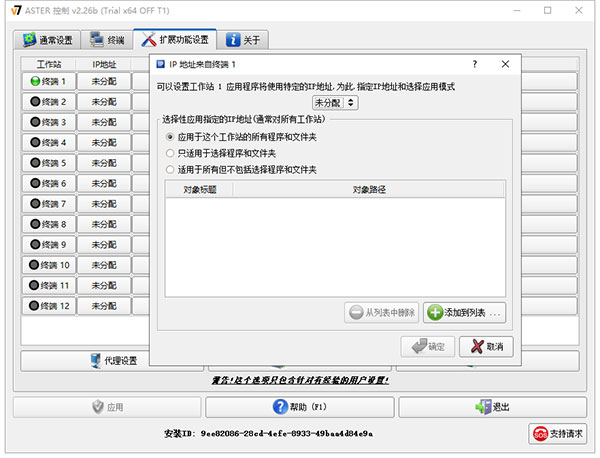Open the 关于 tab

tap(243, 40)
